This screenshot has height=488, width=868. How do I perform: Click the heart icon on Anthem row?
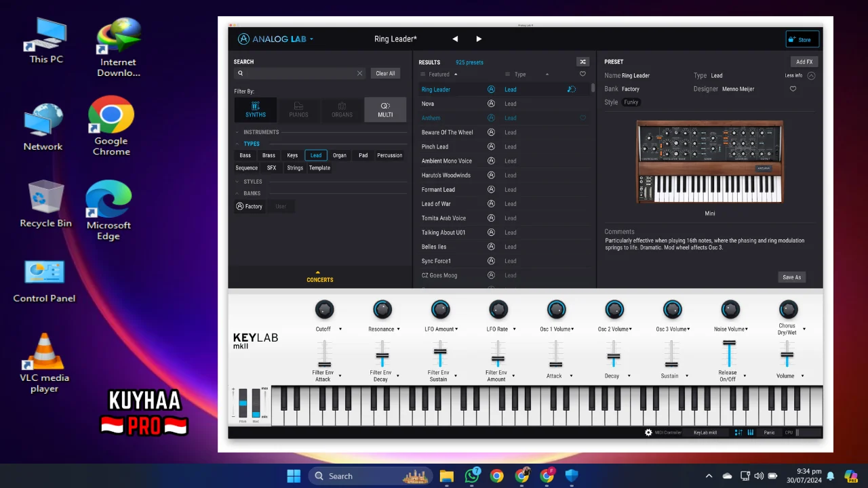pyautogui.click(x=583, y=118)
